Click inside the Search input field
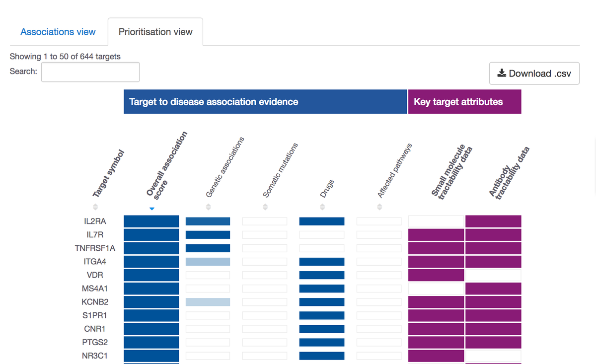Image resolution: width=596 pixels, height=364 pixels. click(90, 72)
